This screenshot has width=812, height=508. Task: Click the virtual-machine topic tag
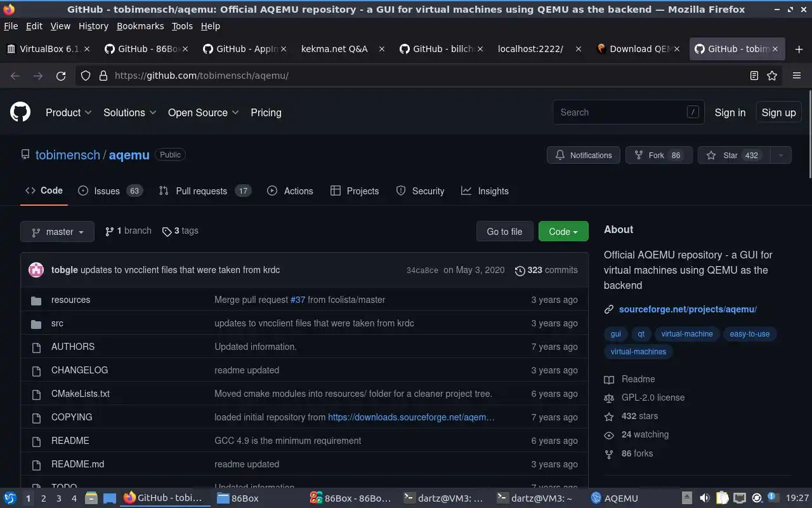coord(687,334)
